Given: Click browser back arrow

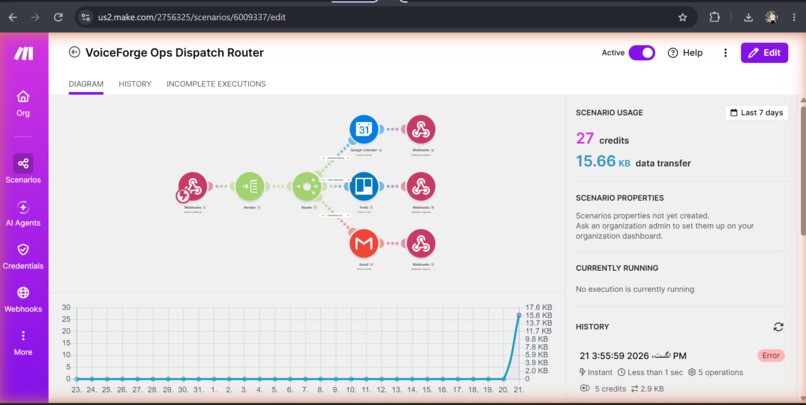Looking at the screenshot, I should [x=13, y=17].
